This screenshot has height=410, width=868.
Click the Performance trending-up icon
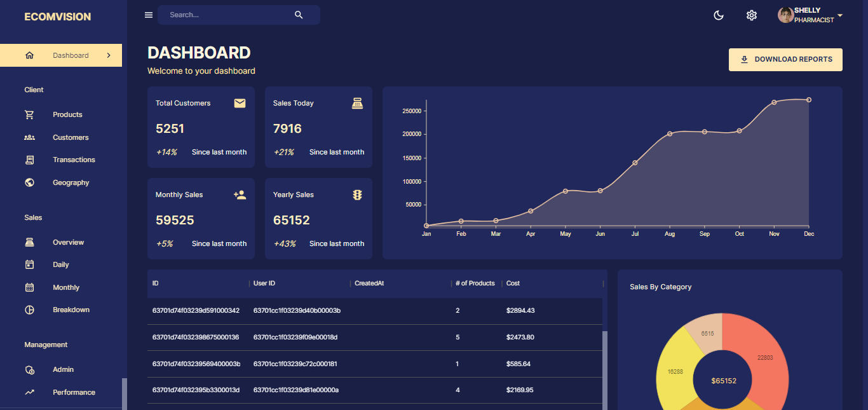point(29,392)
